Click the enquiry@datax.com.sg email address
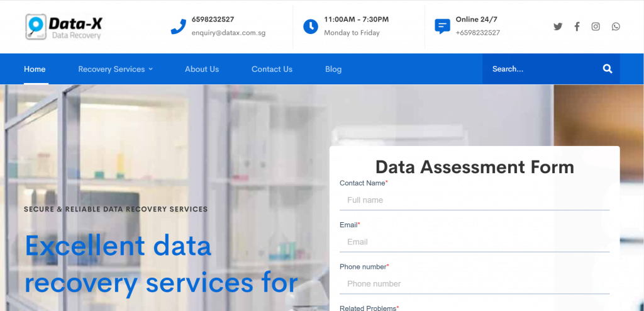The image size is (644, 311). click(228, 33)
